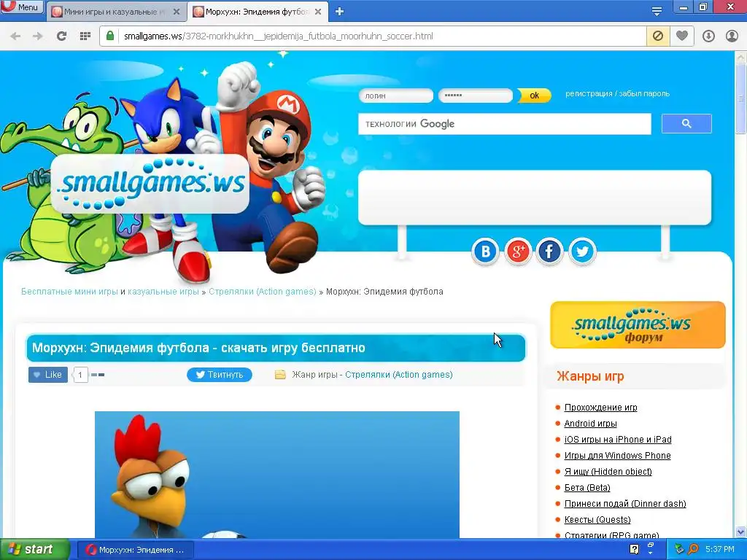Toggle the ad blocker icon
The image size is (747, 560).
pyautogui.click(x=658, y=36)
